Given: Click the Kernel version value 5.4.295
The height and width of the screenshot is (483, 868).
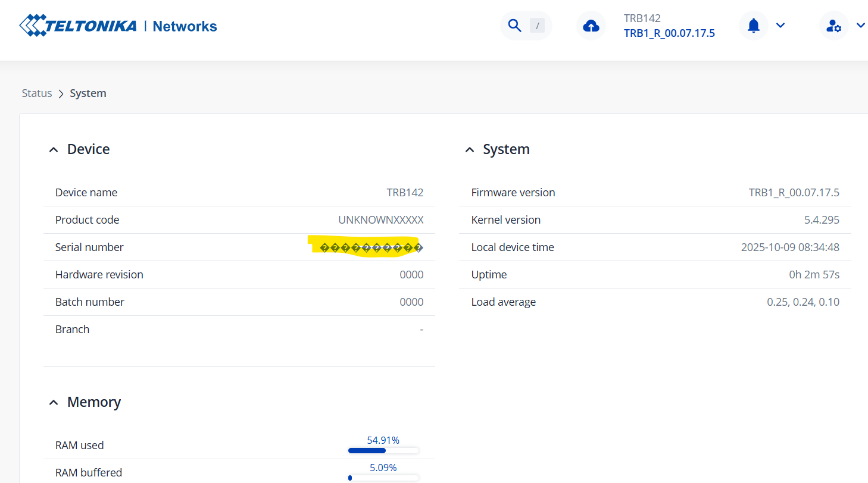Looking at the screenshot, I should [x=821, y=220].
